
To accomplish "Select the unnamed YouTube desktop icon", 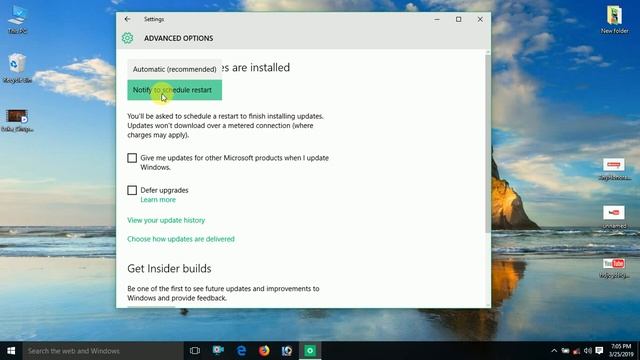I will [614, 216].
